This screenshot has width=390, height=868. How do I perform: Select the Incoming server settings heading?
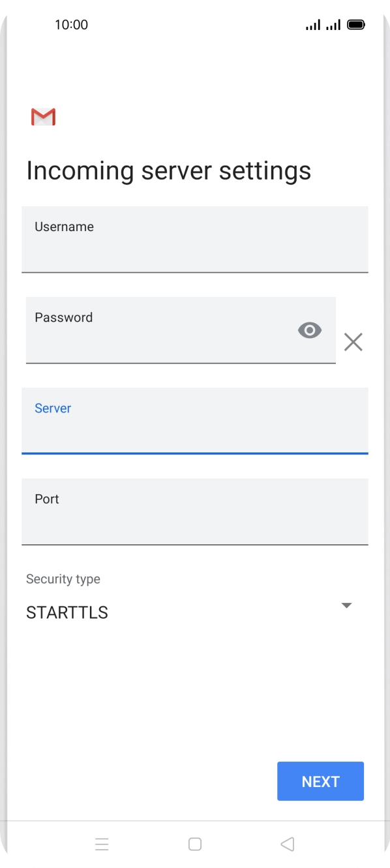point(169,170)
